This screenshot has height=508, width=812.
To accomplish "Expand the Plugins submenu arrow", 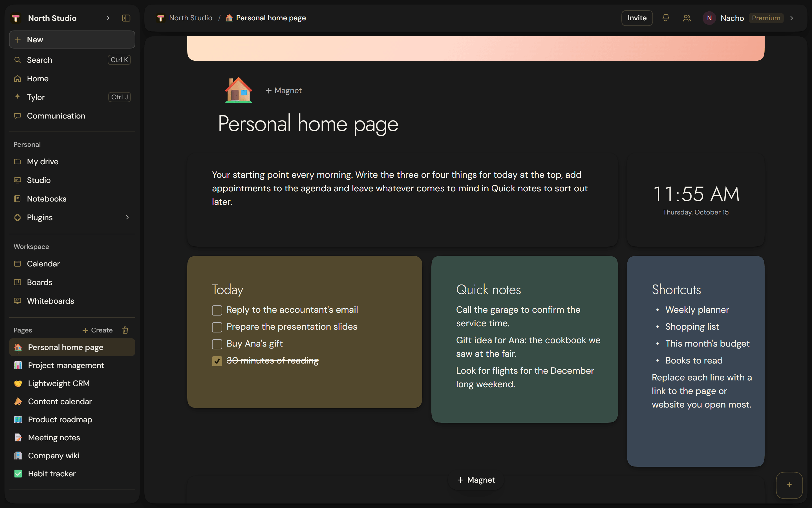I will pyautogui.click(x=127, y=217).
